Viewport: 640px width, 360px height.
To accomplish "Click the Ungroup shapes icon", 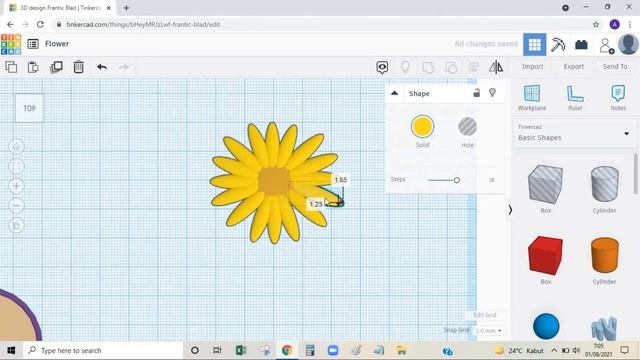I will 451,67.
